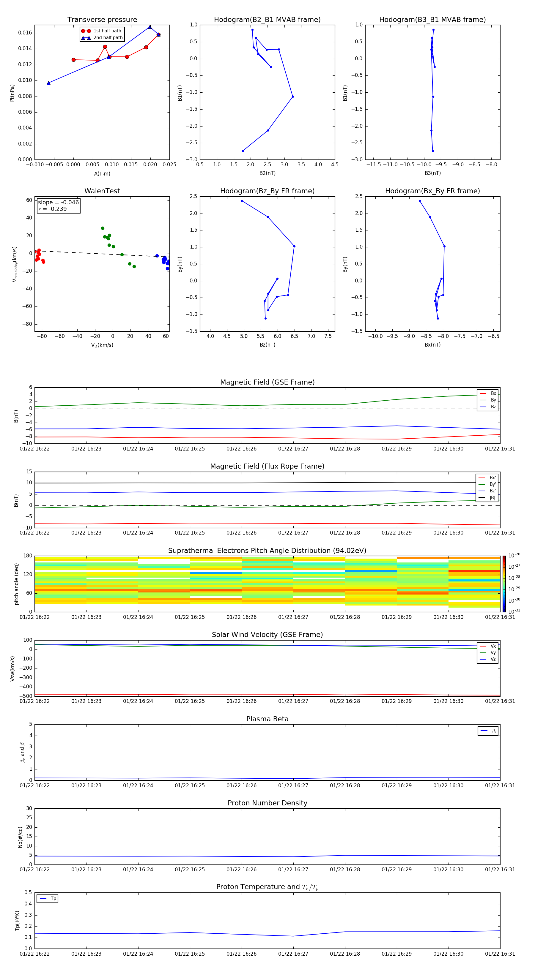Click the 'A(T·m)' x-axis label
535x980 pixels.
102,173
